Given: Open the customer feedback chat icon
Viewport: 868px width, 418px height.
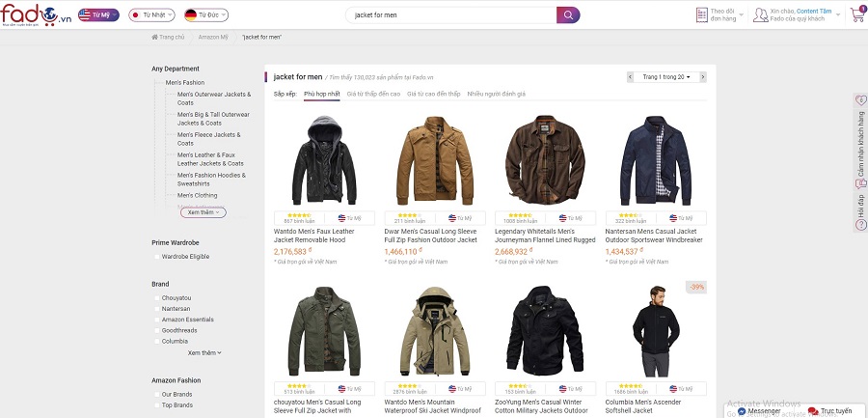Looking at the screenshot, I should click(861, 184).
